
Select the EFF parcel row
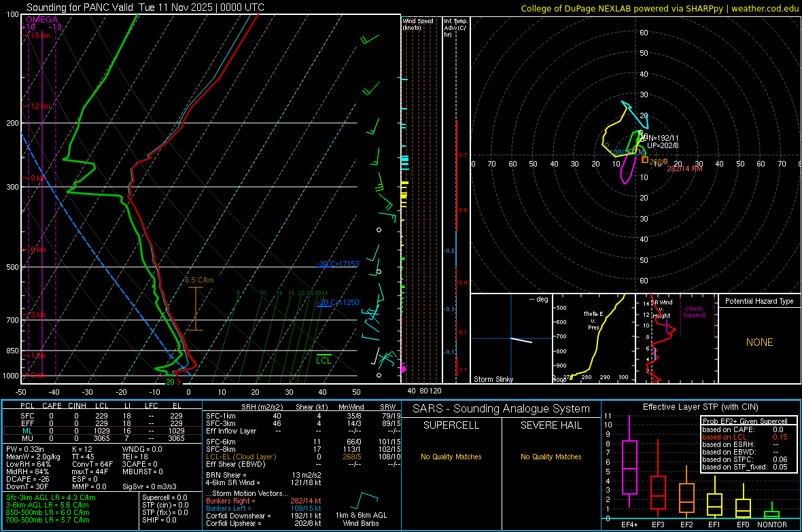click(x=102, y=423)
